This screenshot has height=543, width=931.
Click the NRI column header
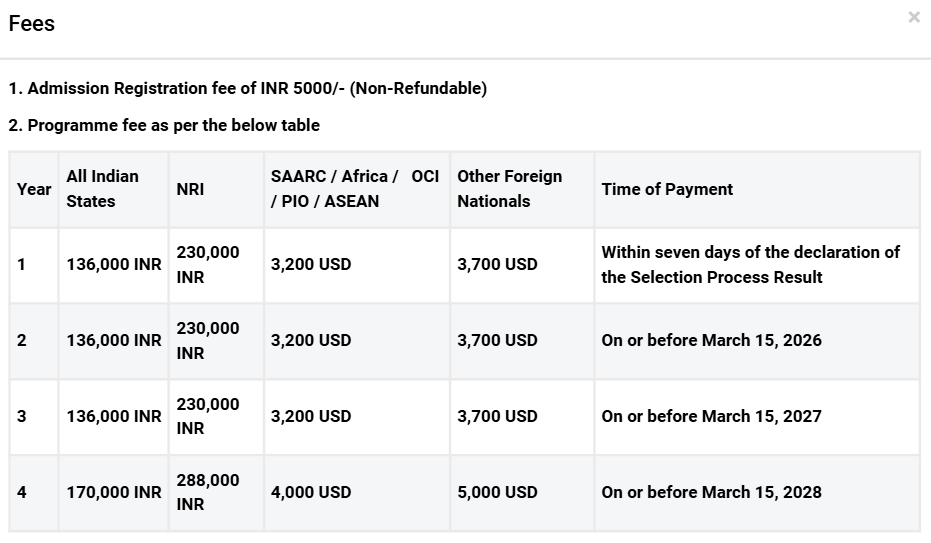[190, 189]
